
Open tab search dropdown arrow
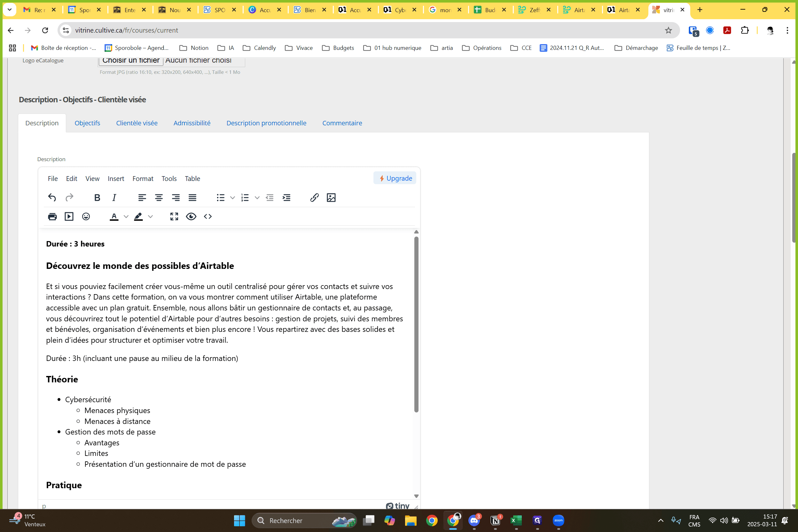10,10
